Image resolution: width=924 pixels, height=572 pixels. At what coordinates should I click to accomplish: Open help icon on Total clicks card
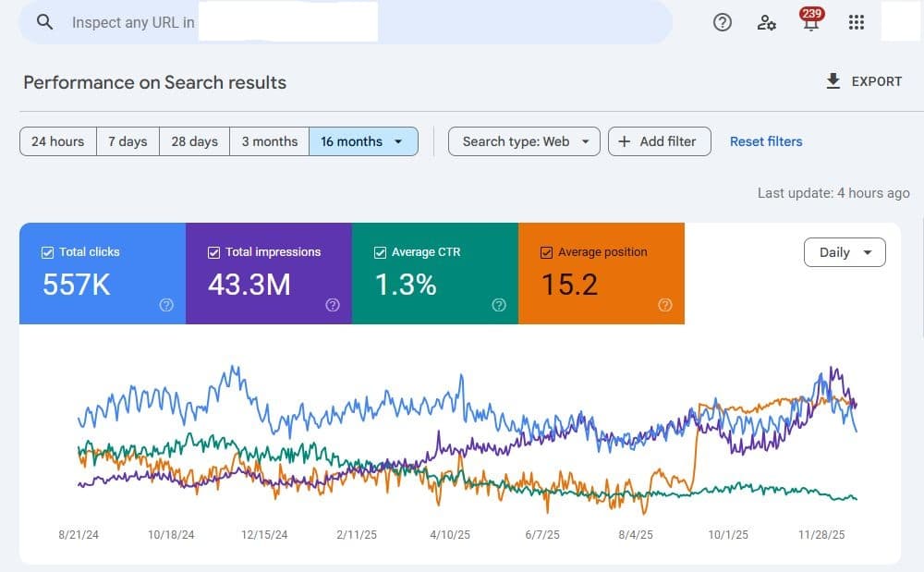pos(166,305)
